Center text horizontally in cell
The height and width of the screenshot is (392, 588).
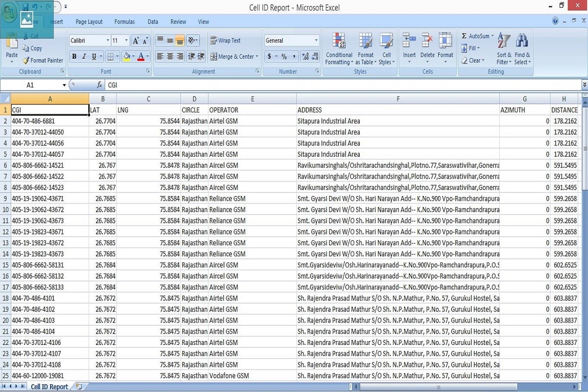170,56
